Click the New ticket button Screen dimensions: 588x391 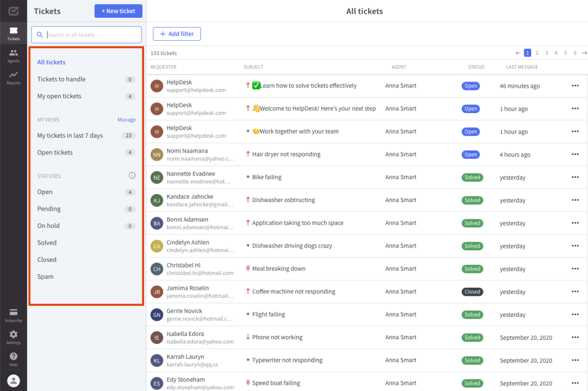(118, 11)
